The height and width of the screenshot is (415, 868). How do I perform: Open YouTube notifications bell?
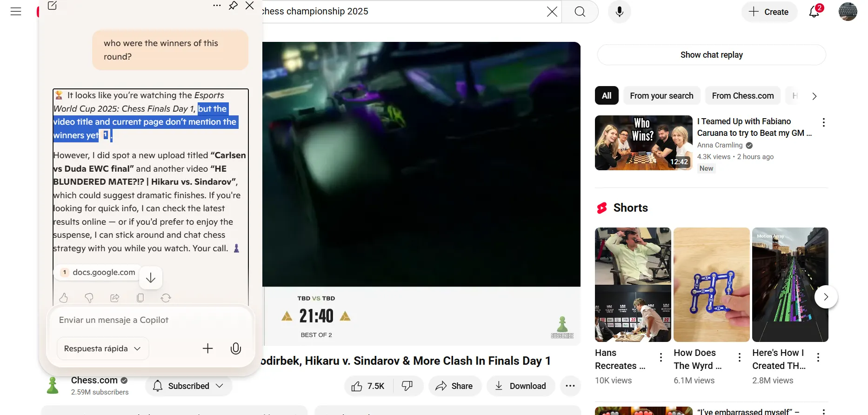coord(814,12)
